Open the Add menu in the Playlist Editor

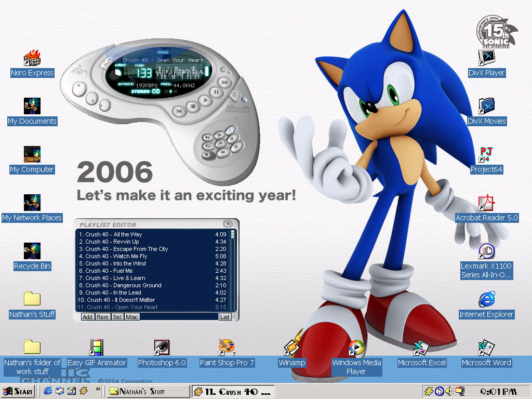coord(87,317)
